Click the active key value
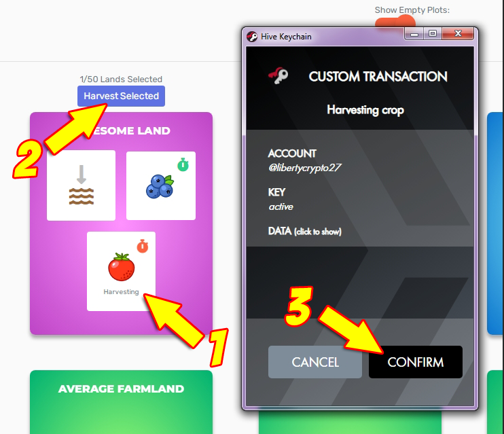 [x=281, y=206]
